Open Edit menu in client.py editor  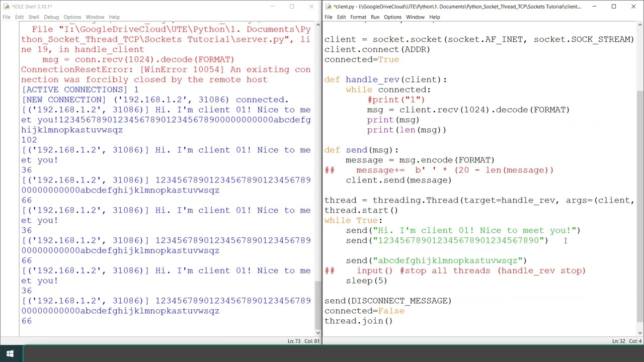point(341,17)
